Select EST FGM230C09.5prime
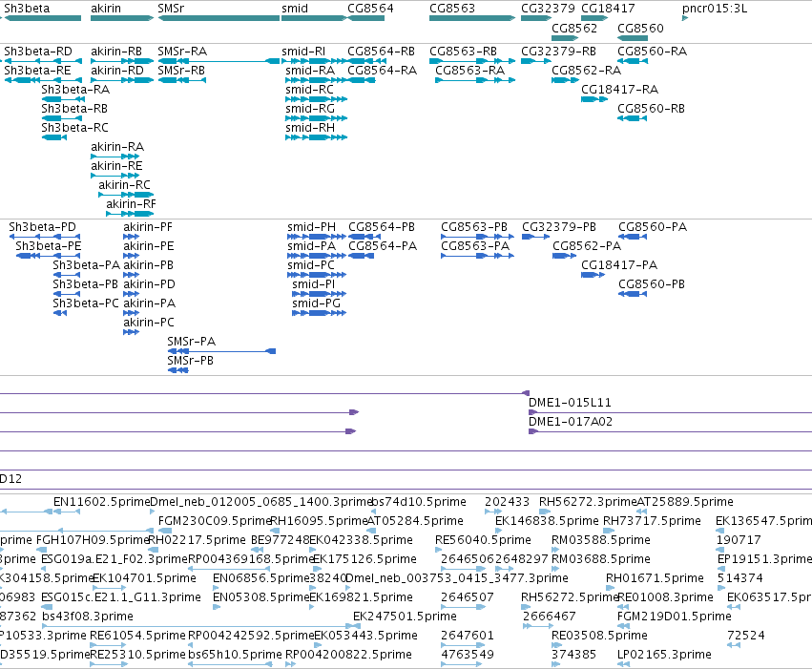 (215, 521)
